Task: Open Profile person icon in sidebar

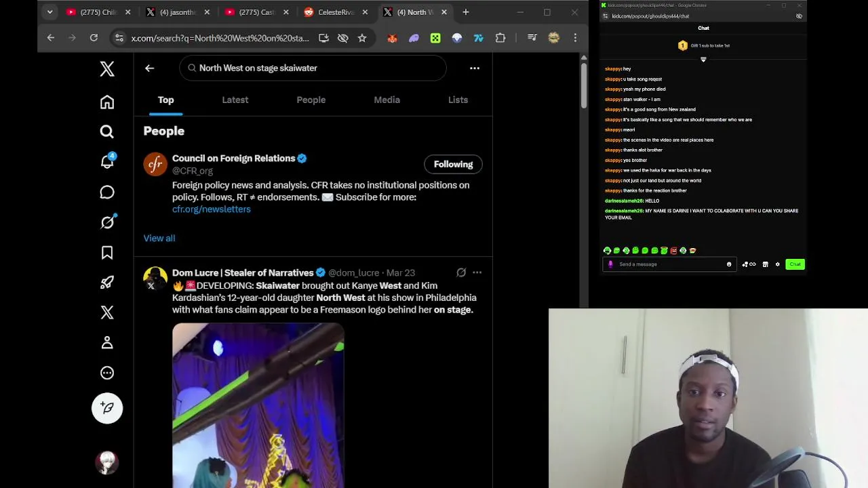Action: 107,343
